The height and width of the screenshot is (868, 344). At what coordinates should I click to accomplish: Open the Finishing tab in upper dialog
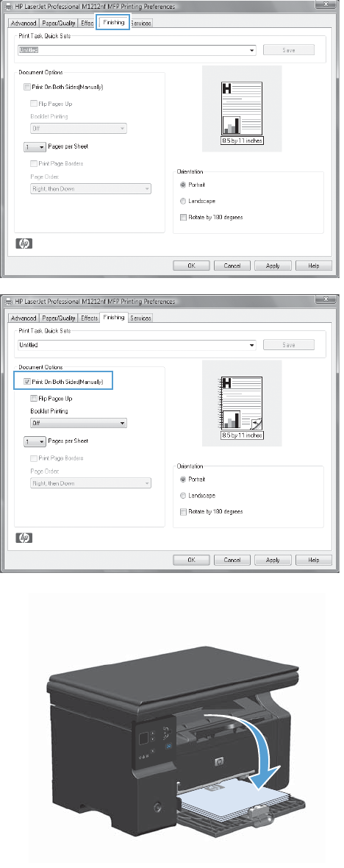tap(113, 23)
